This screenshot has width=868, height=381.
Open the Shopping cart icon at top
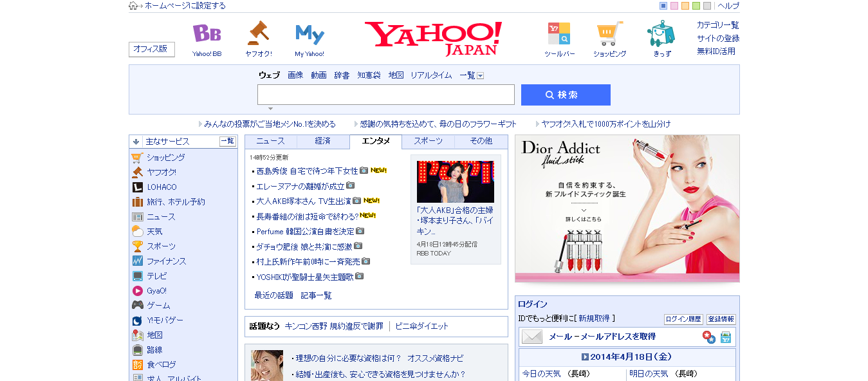pyautogui.click(x=609, y=33)
